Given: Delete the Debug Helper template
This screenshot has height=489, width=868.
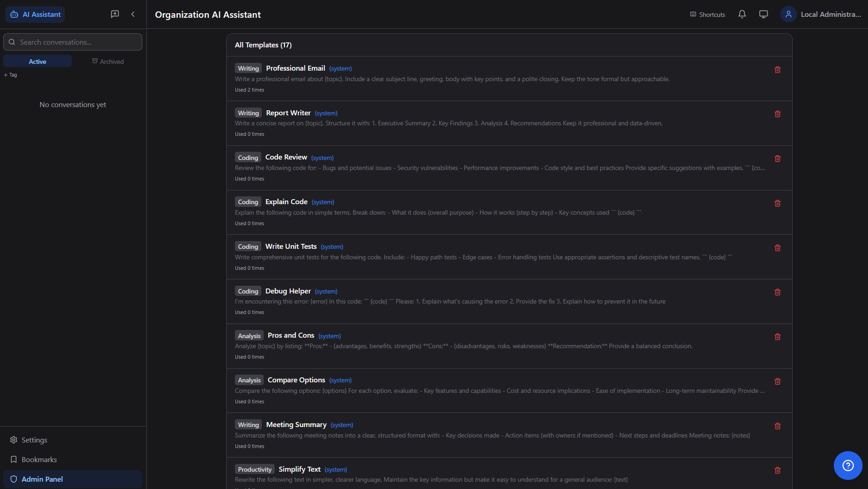Looking at the screenshot, I should pos(778,292).
